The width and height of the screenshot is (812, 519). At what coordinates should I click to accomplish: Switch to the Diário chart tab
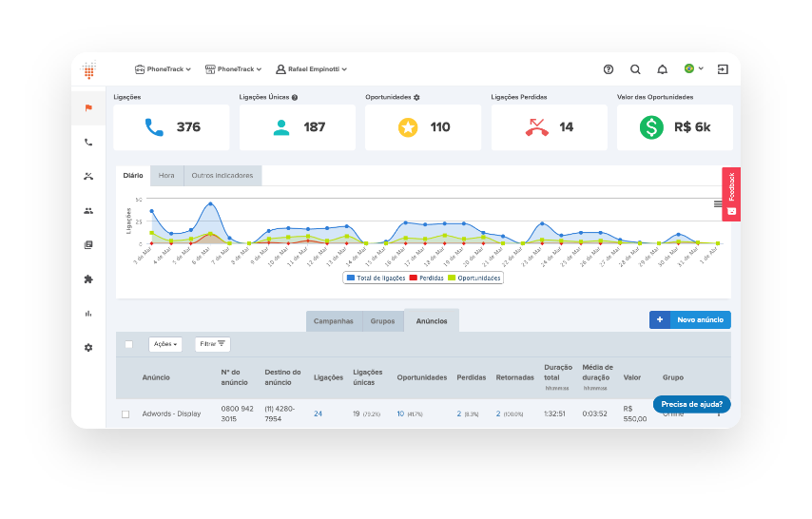pyautogui.click(x=133, y=176)
